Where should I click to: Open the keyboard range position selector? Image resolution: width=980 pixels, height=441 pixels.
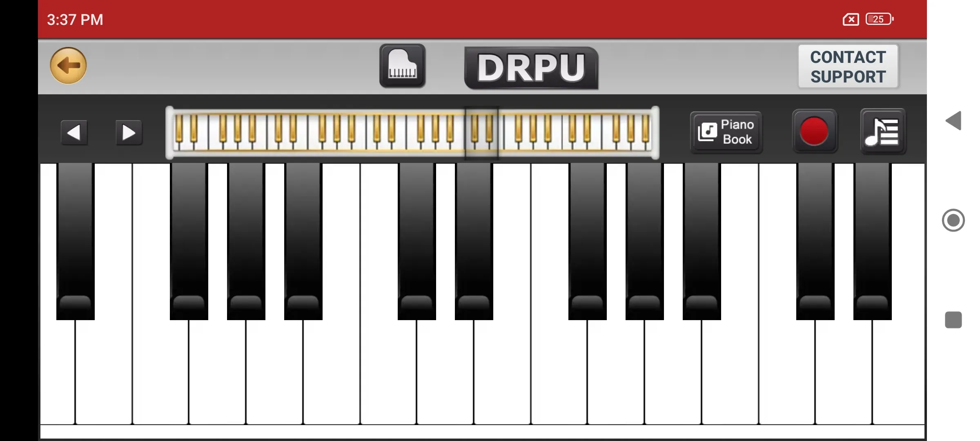[413, 132]
